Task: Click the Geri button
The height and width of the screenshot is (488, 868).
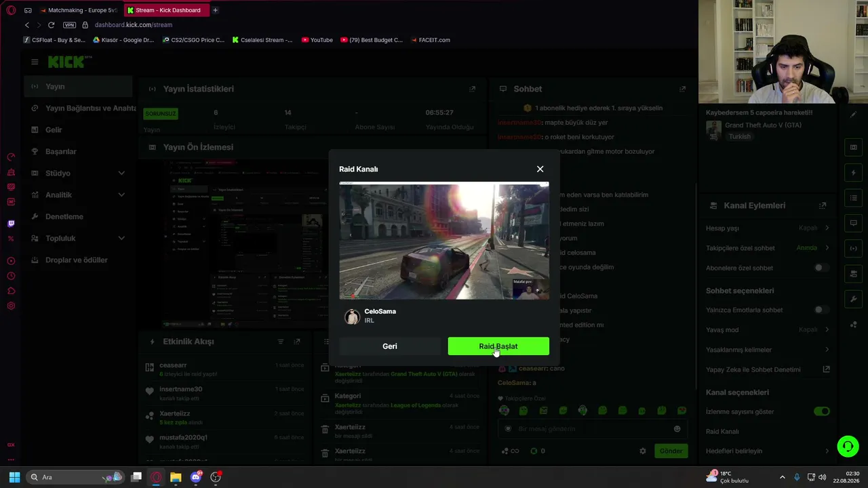Action: [x=390, y=346]
